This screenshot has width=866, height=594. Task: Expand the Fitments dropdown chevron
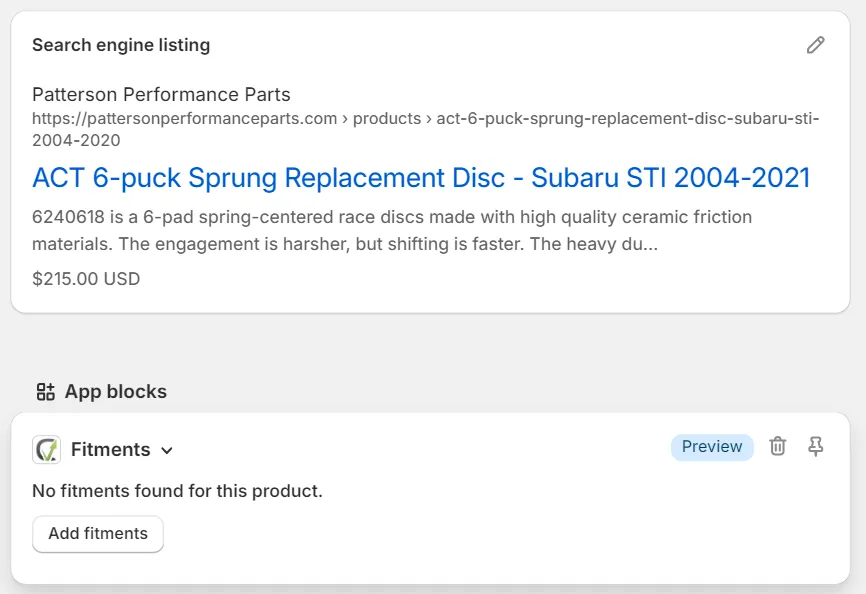(167, 451)
